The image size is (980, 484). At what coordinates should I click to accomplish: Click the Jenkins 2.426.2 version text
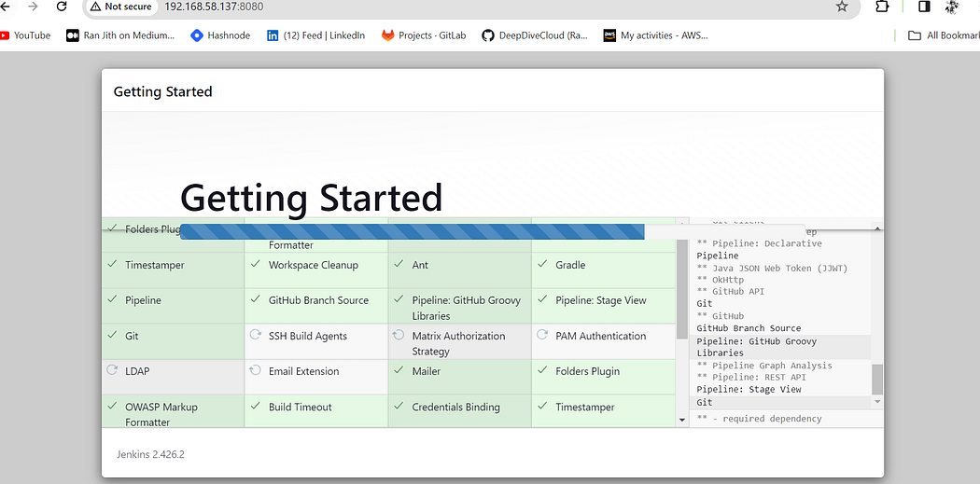click(150, 455)
